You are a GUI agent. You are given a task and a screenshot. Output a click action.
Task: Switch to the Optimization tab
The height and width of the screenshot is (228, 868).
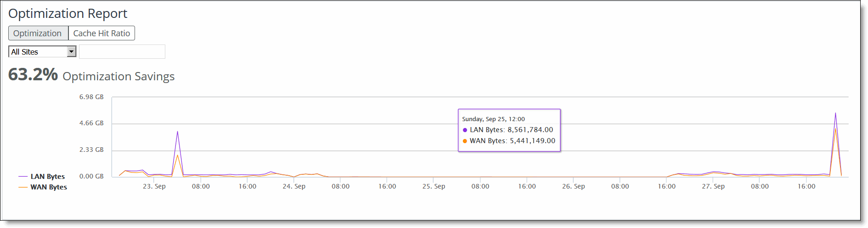coord(38,33)
